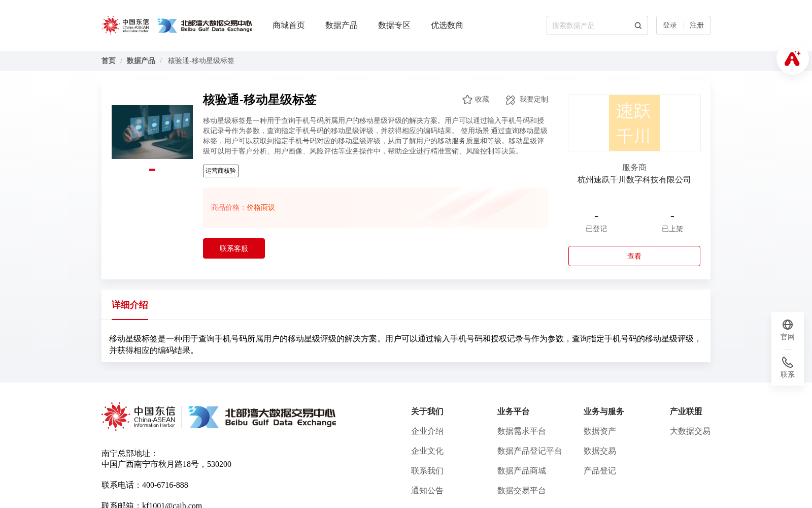Screen dimensions: 812x508
Task: Click the 联系 phone icon in side panel
Action: [x=788, y=362]
